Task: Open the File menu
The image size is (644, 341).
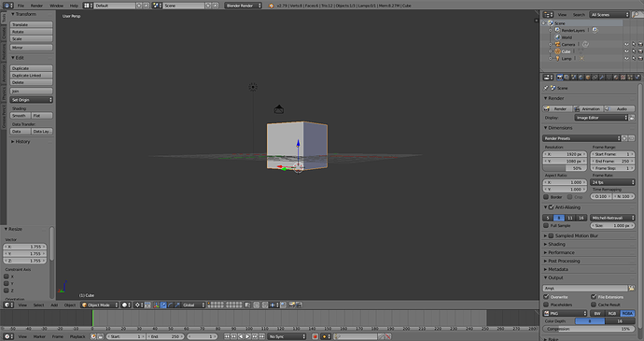Action: pos(21,6)
